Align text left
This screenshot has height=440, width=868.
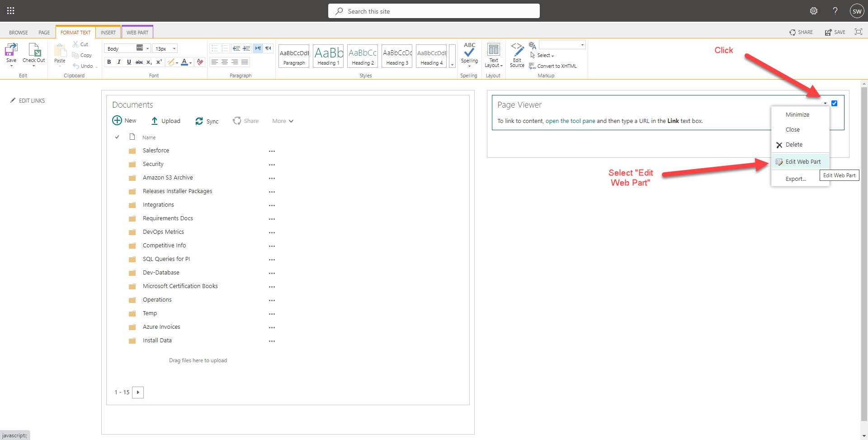(215, 62)
